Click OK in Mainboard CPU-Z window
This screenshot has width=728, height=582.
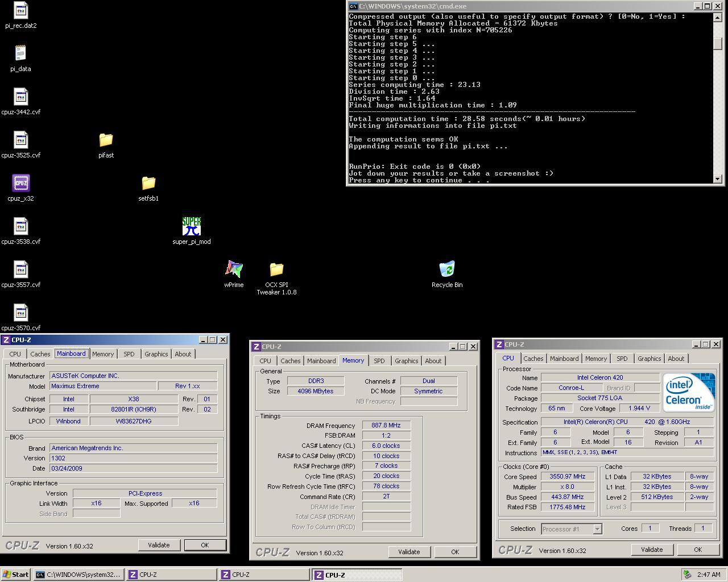[205, 545]
